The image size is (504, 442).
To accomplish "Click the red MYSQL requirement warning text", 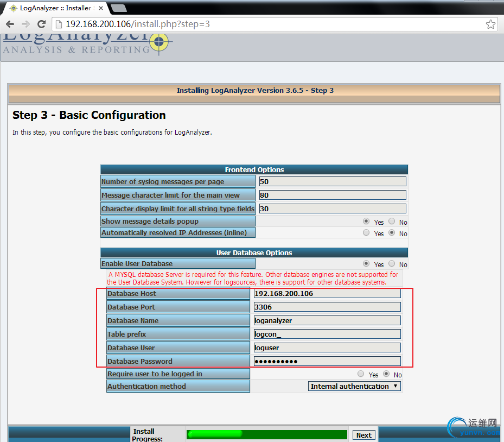I will (x=253, y=278).
